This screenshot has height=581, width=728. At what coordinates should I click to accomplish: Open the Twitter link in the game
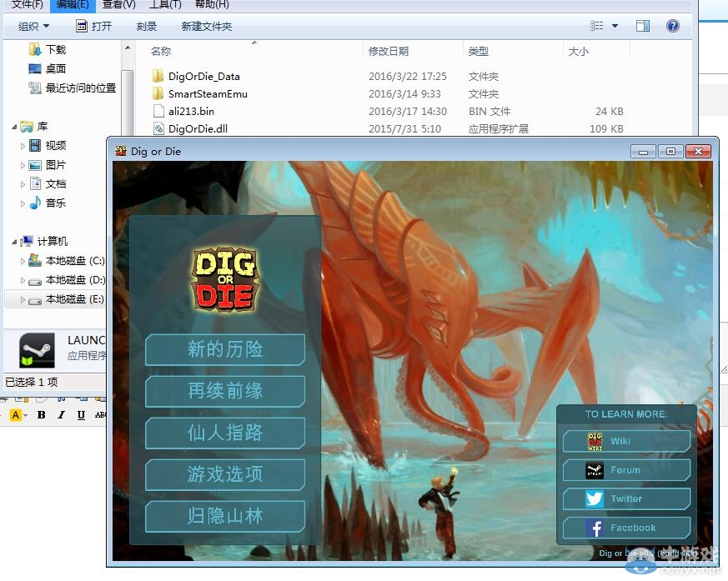[x=626, y=498]
